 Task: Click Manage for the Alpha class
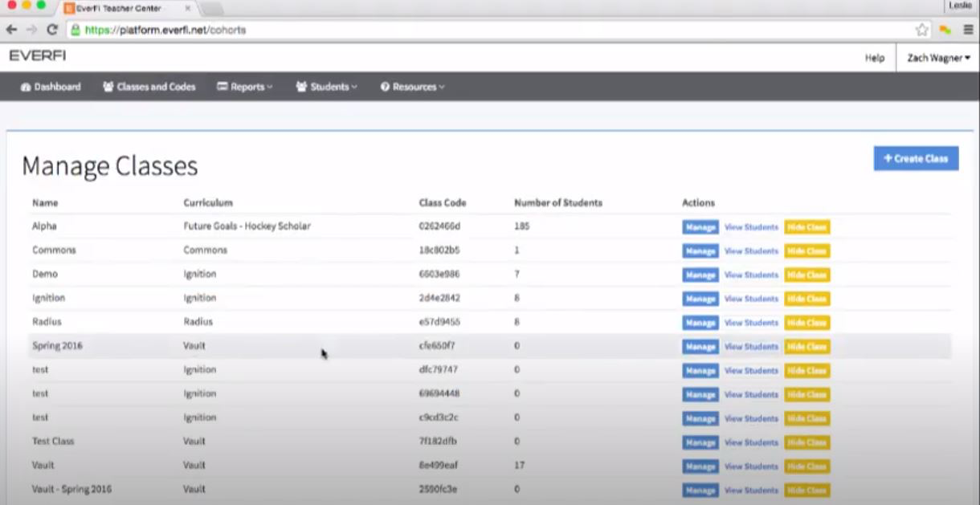coord(700,227)
